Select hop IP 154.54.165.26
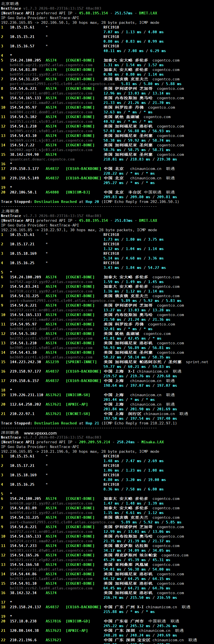 tap(24, 555)
